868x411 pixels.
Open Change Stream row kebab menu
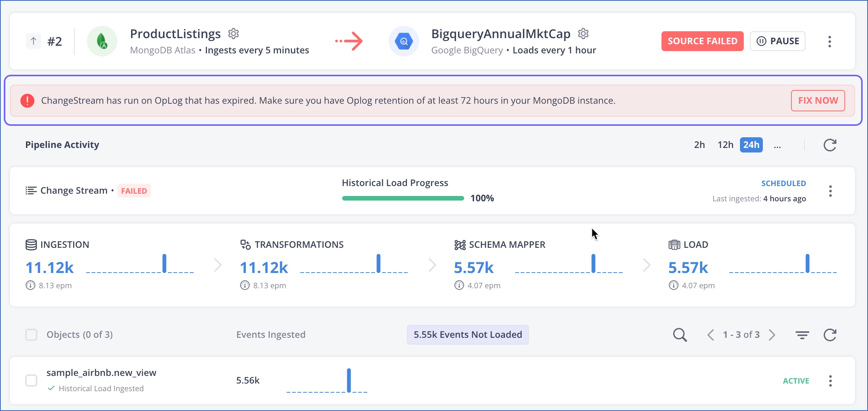(x=830, y=191)
